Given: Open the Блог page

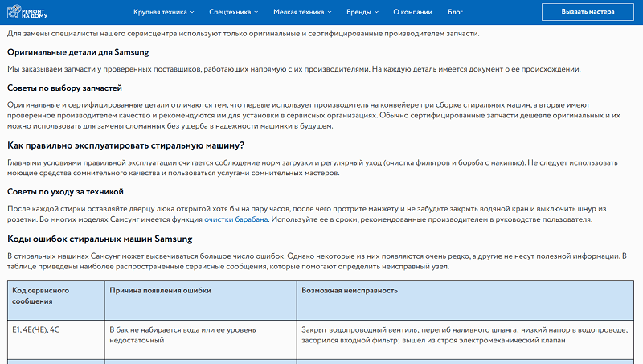Looking at the screenshot, I should pos(455,12).
